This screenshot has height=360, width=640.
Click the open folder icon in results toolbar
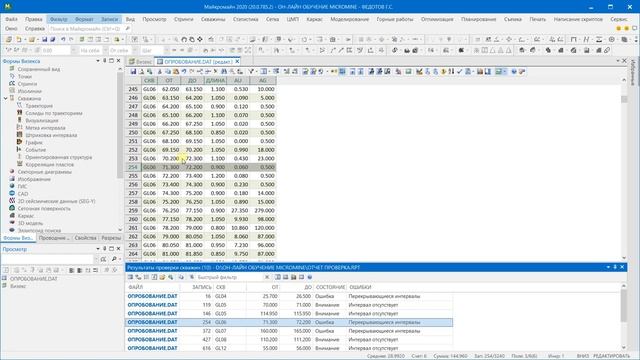(x=162, y=277)
